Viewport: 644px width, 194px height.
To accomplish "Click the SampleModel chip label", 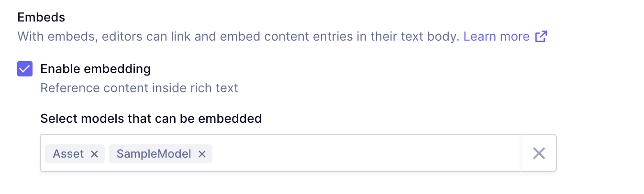I will click(154, 154).
